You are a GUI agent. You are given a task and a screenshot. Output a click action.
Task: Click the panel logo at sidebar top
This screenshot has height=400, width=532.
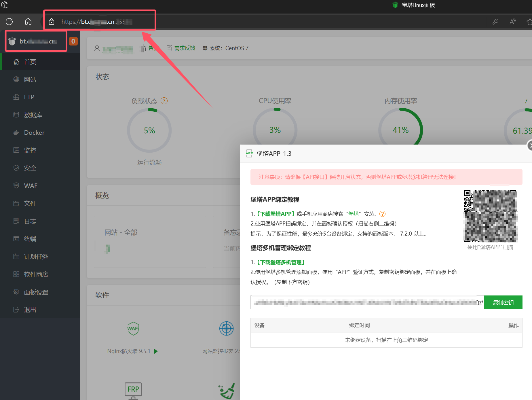click(12, 41)
